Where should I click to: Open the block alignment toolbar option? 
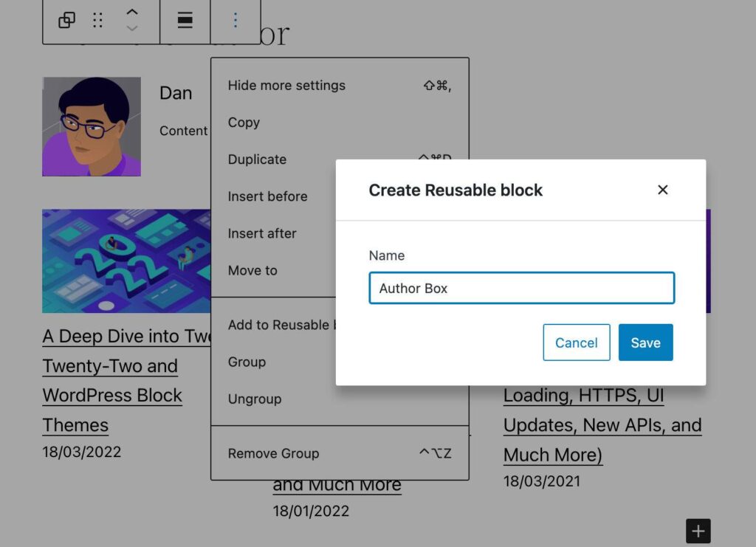click(185, 21)
